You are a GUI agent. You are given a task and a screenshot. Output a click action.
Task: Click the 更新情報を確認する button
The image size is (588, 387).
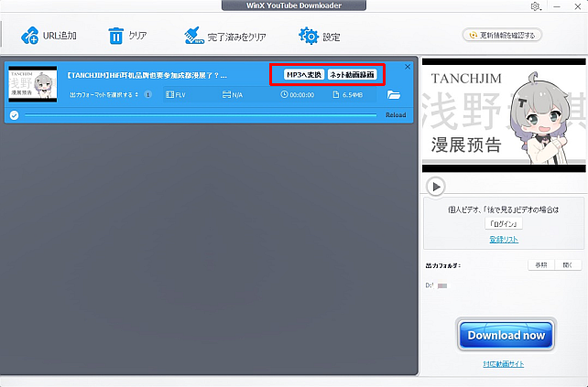coord(502,35)
